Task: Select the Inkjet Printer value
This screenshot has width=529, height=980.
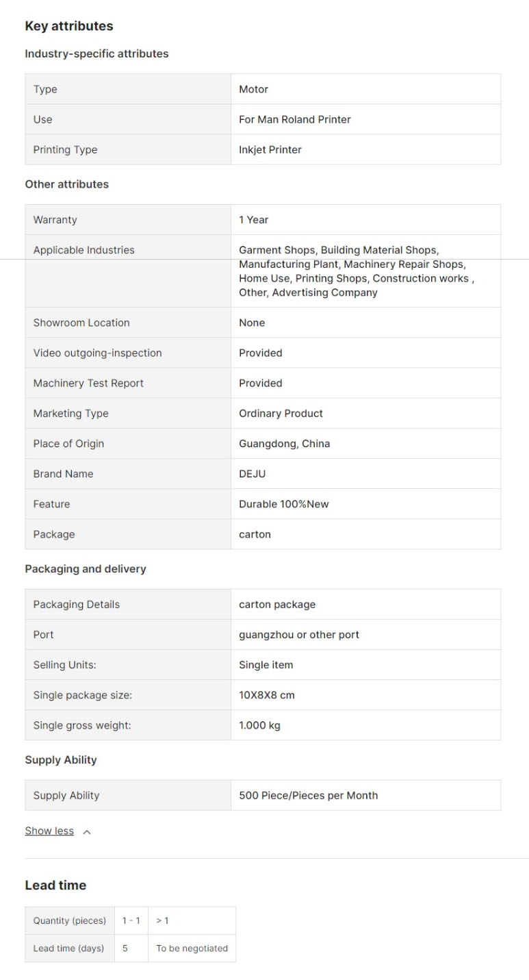Action: (270, 149)
